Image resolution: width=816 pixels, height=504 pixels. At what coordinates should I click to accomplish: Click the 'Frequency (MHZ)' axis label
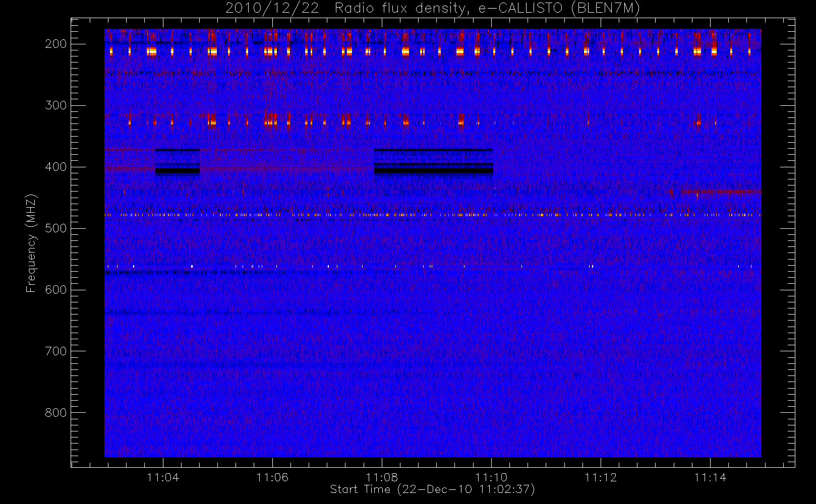coord(31,243)
